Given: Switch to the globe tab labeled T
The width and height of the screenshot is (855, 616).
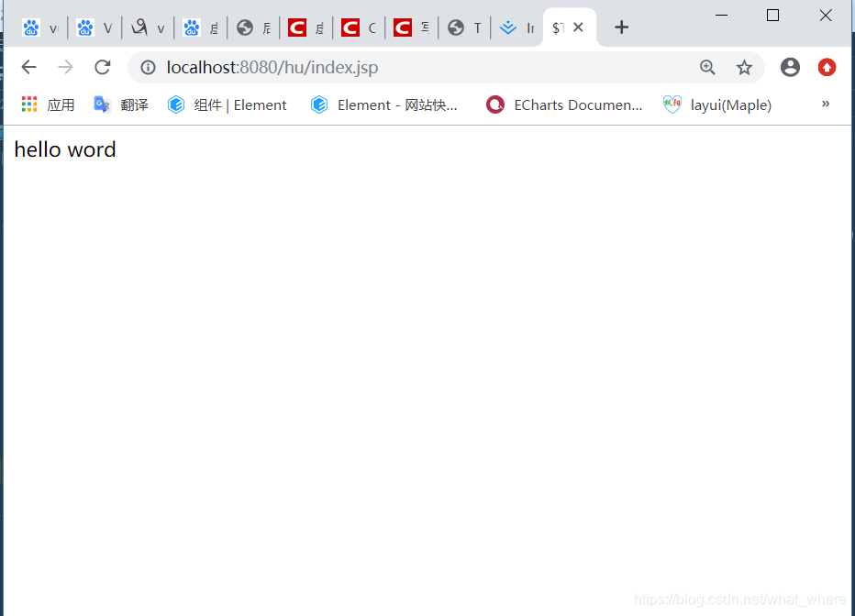Looking at the screenshot, I should point(464,27).
